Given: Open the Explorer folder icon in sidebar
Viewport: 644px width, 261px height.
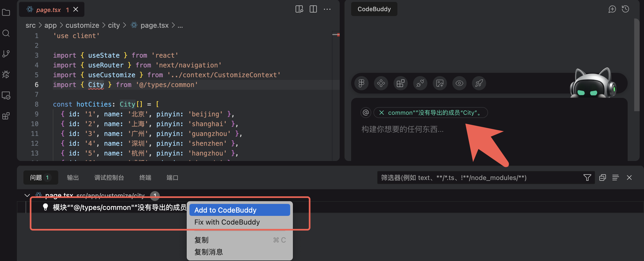Looking at the screenshot, I should pyautogui.click(x=6, y=13).
